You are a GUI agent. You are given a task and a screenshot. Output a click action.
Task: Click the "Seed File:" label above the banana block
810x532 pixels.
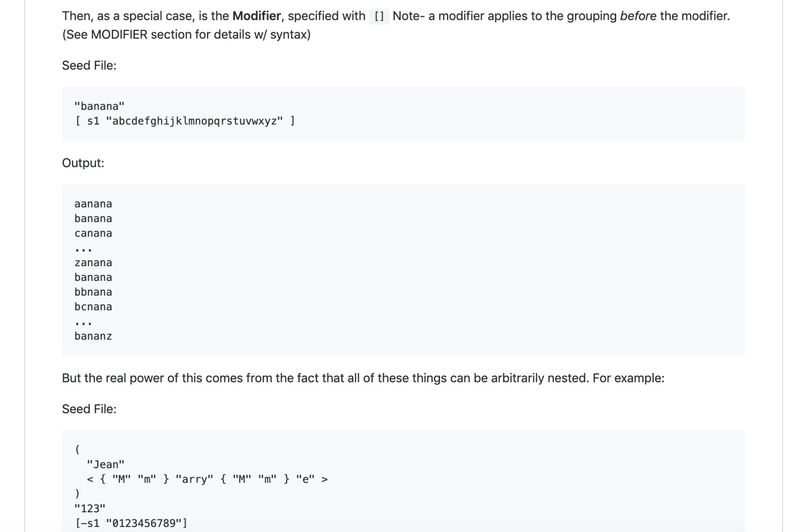pos(89,66)
